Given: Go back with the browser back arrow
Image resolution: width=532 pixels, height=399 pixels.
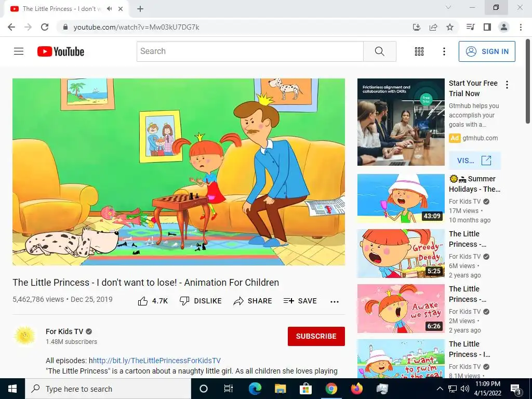Looking at the screenshot, I should tap(11, 27).
